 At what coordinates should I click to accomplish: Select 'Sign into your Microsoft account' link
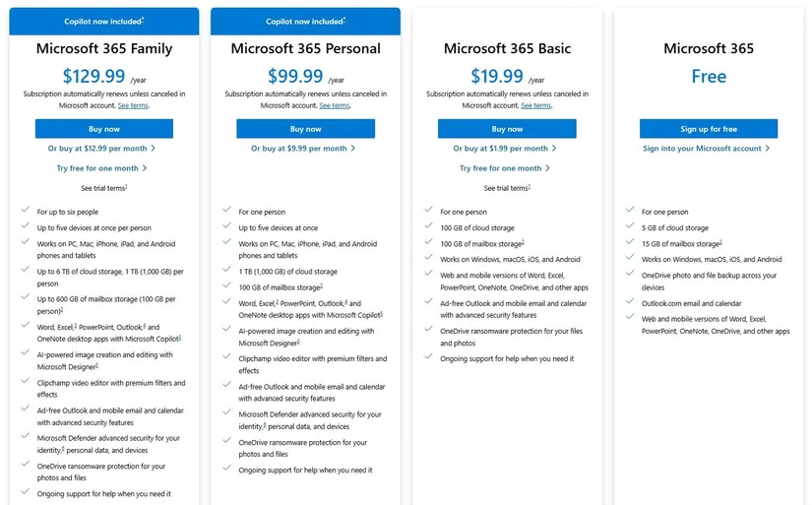702,149
